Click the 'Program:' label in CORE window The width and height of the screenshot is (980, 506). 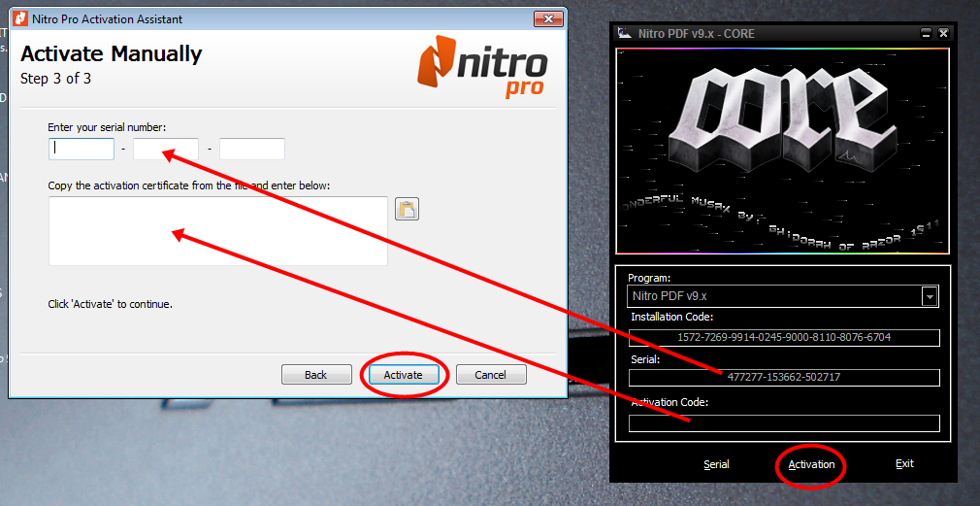point(649,278)
